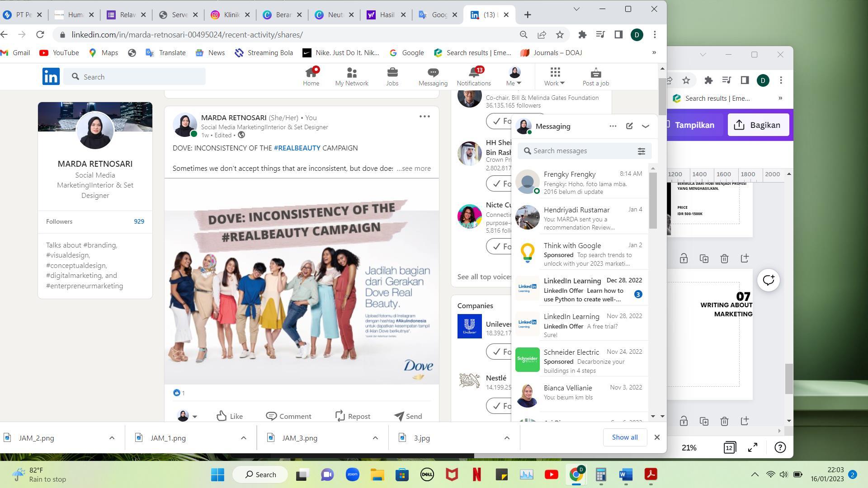
Task: Open LinkedIn Messaging nav icon
Action: (433, 77)
